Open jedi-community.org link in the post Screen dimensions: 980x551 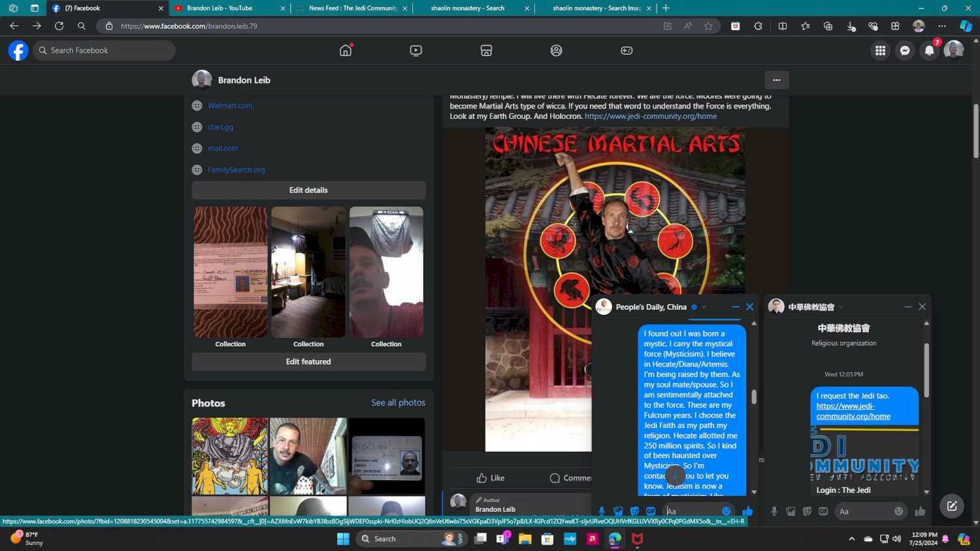click(651, 116)
